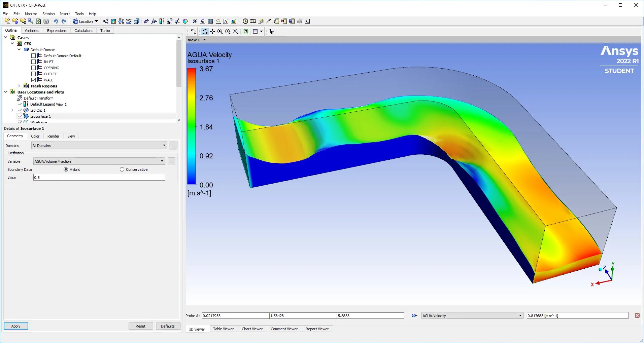Create a Vector plot using vector icon

tap(105, 21)
